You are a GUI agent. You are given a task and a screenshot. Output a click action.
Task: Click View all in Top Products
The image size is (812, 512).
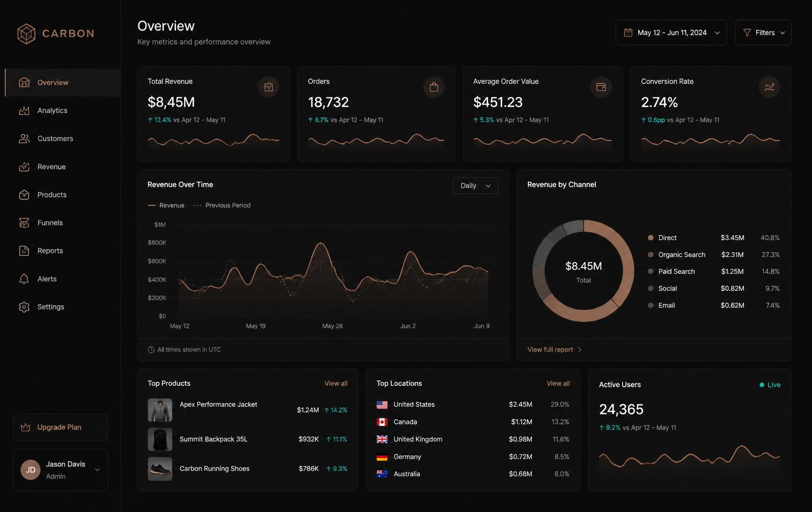pos(336,383)
